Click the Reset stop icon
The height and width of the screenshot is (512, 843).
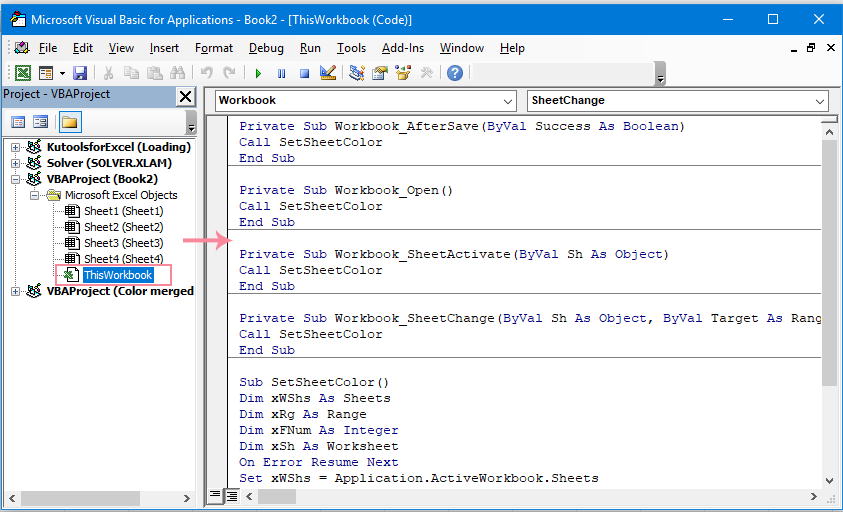pyautogui.click(x=304, y=73)
